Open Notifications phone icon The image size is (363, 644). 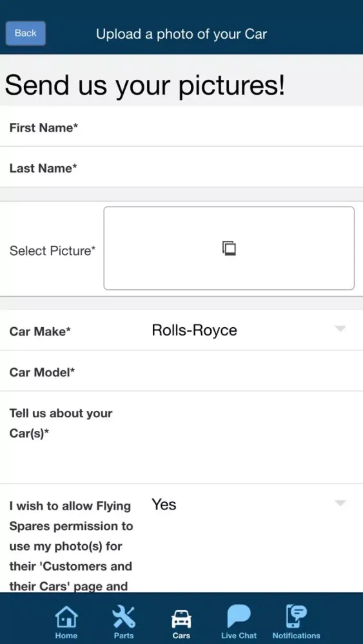coord(297,616)
